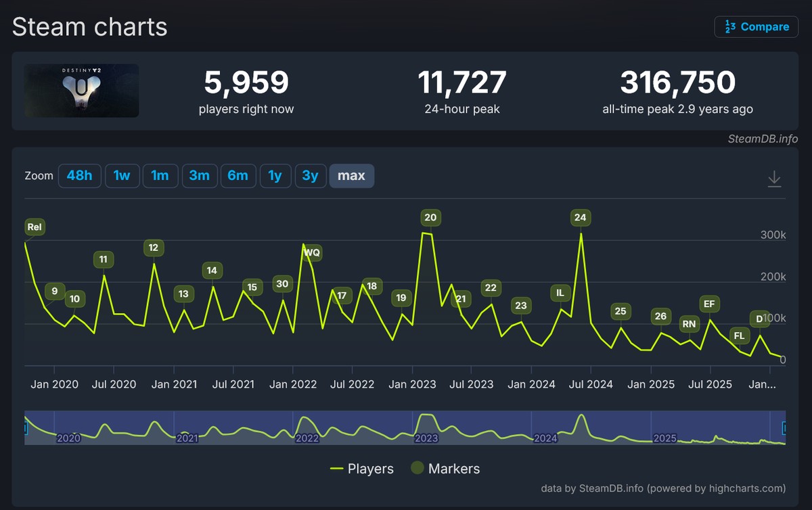This screenshot has height=510, width=812.
Task: Set zoom range to 1w
Action: [x=122, y=176]
